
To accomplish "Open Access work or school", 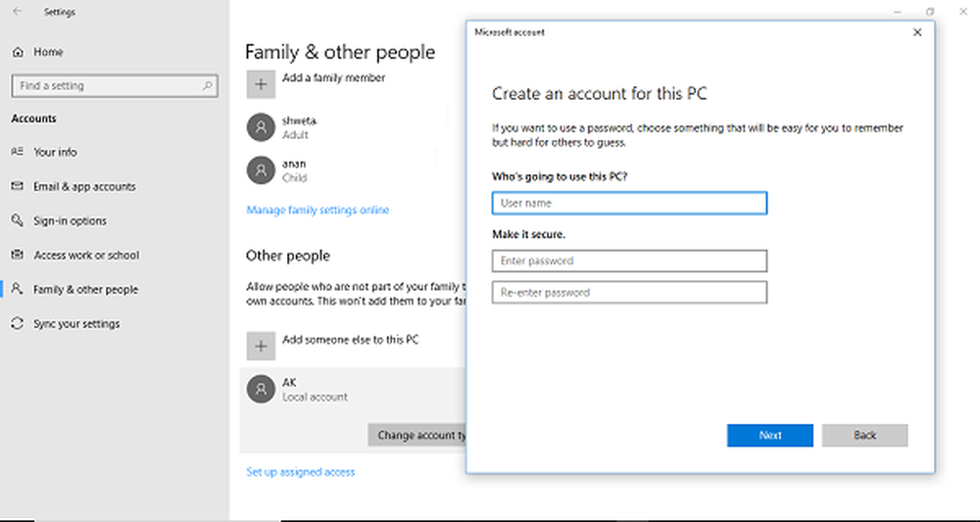I will coord(86,256).
